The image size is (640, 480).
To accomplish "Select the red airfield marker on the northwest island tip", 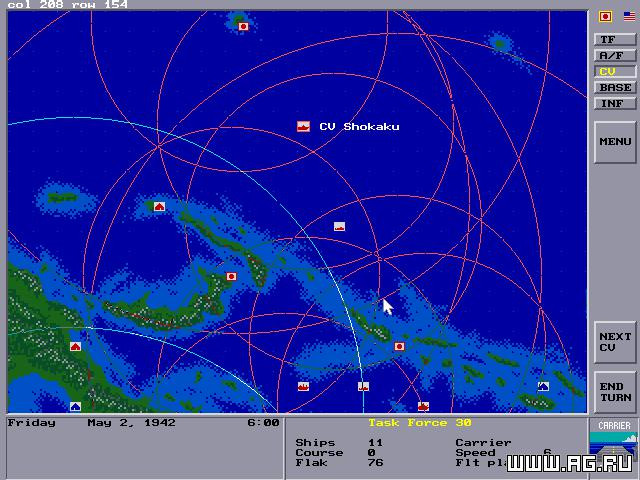I will 159,207.
